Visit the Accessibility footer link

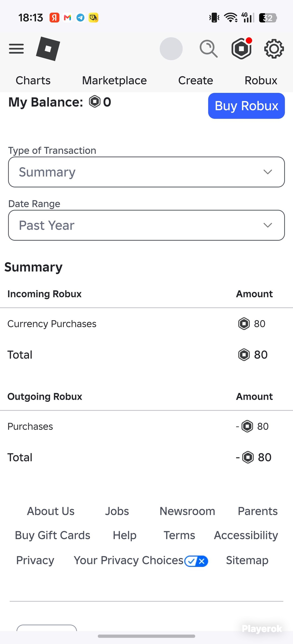click(246, 535)
